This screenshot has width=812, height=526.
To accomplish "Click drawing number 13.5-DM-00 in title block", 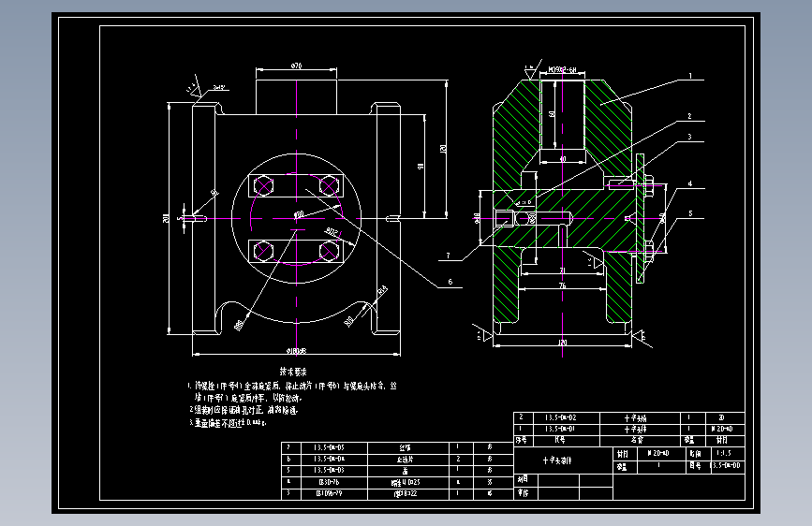I will pyautogui.click(x=726, y=465).
